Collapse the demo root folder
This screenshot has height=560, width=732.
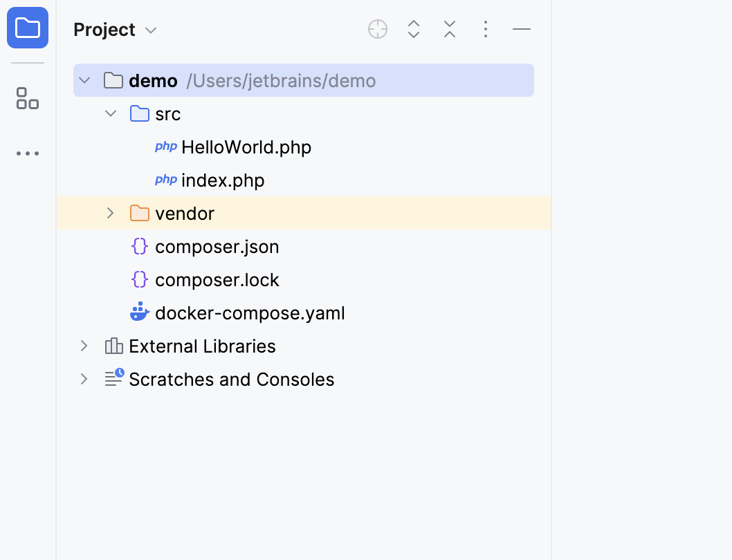(x=84, y=80)
